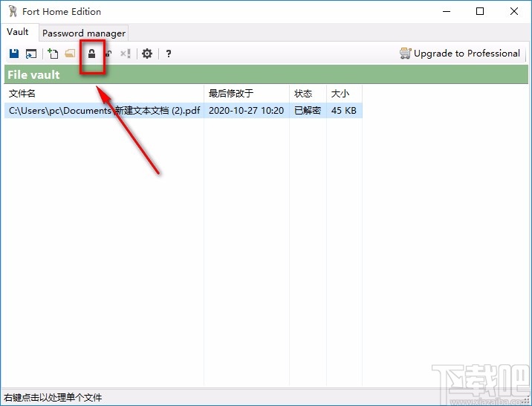This screenshot has width=532, height=406.
Task: Open settings via the gear icon
Action: tap(147, 54)
